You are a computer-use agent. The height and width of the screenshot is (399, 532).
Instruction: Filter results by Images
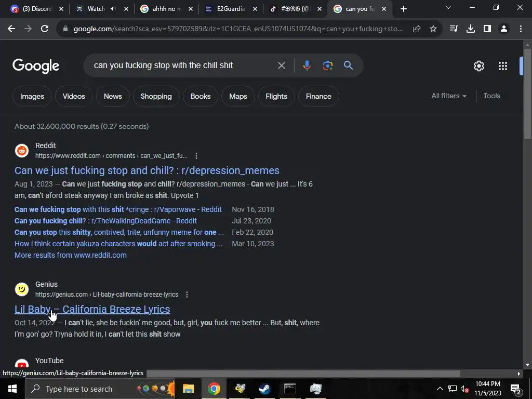point(32,96)
